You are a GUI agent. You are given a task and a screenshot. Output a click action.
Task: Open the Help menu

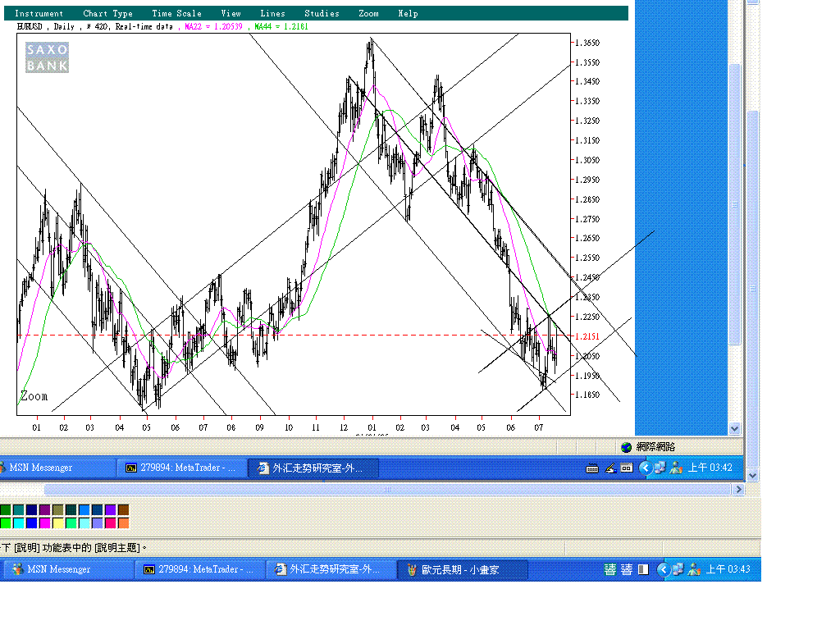[408, 13]
